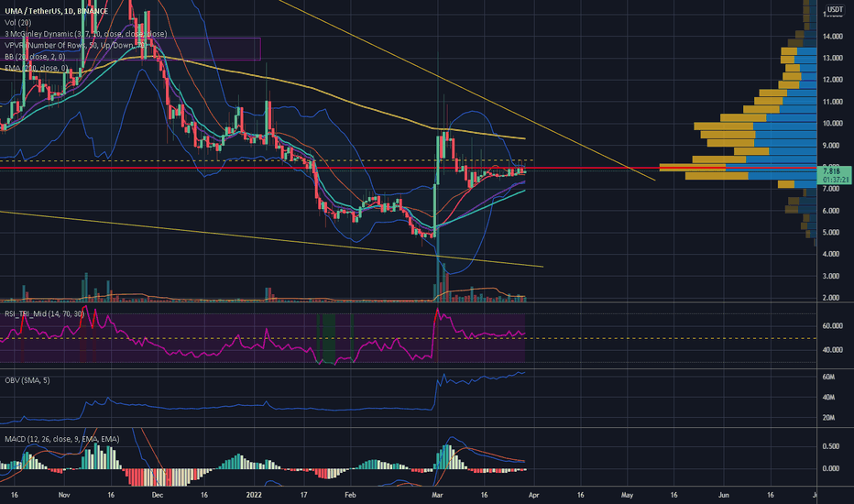Click the Dec label on time axis

[x=158, y=495]
